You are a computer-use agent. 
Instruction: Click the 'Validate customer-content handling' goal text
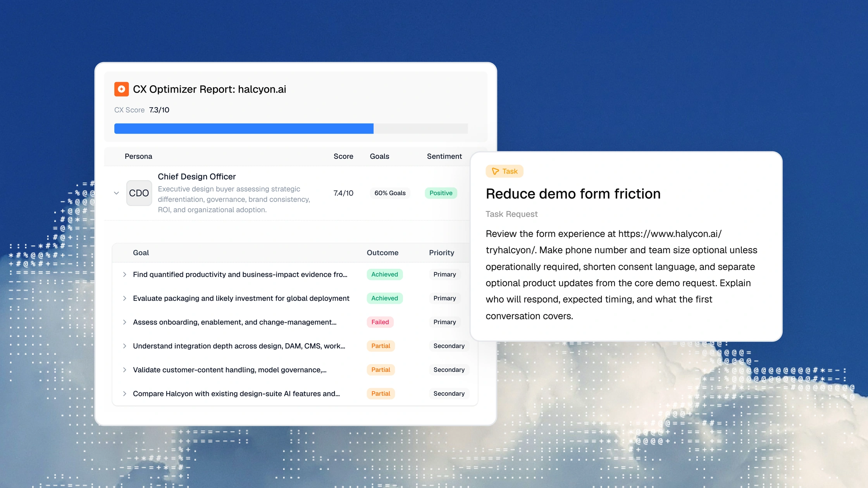[x=230, y=370]
